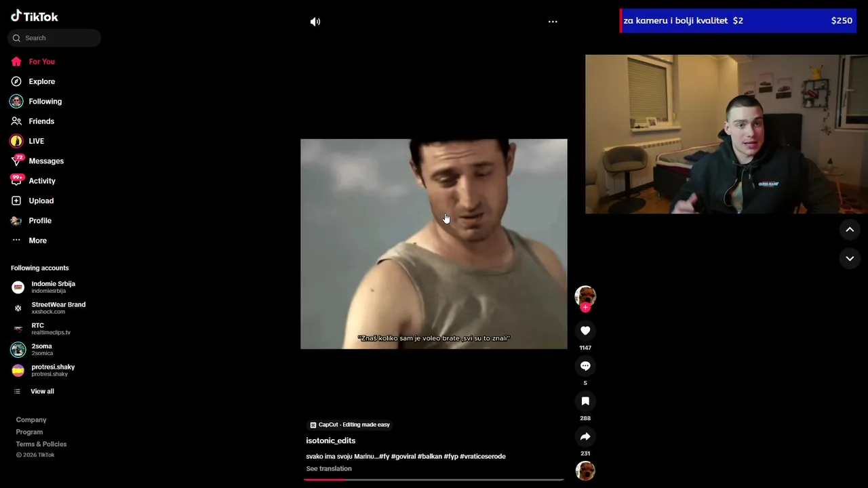Click the 1147 likes count
The width and height of the screenshot is (868, 488).
click(585, 348)
